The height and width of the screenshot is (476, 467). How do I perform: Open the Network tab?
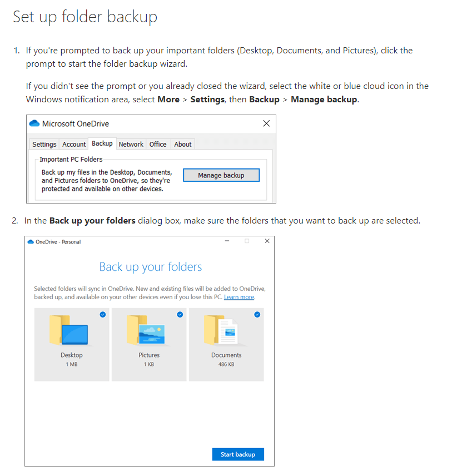click(131, 144)
